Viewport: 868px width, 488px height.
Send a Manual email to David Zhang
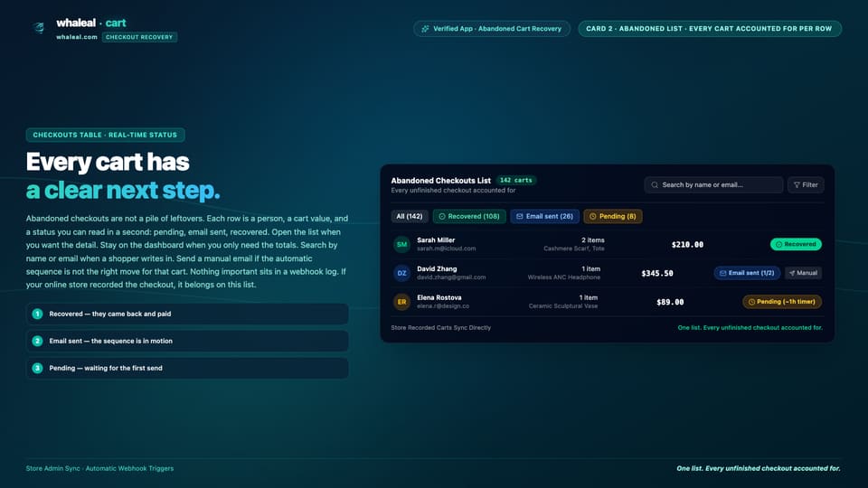803,273
